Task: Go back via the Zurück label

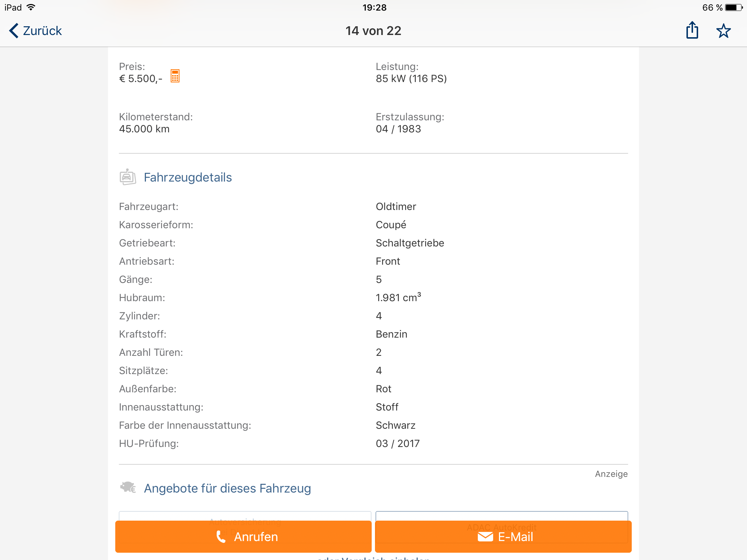Action: [x=42, y=31]
